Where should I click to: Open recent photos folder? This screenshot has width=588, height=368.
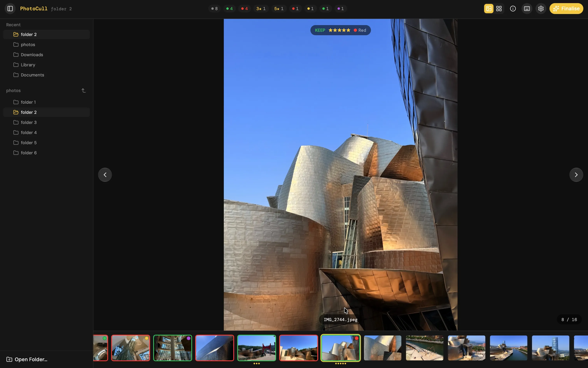point(46,45)
